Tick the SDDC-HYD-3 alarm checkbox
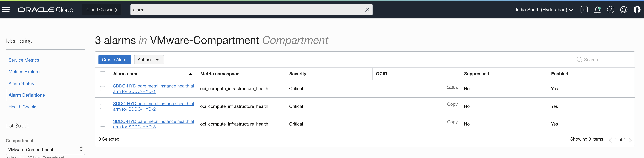This screenshot has height=158, width=644. 103,124
